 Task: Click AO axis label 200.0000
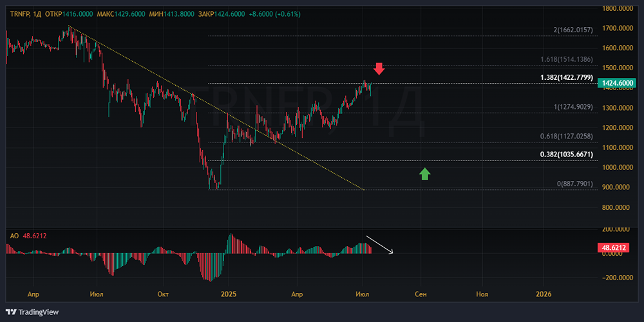coord(616,230)
